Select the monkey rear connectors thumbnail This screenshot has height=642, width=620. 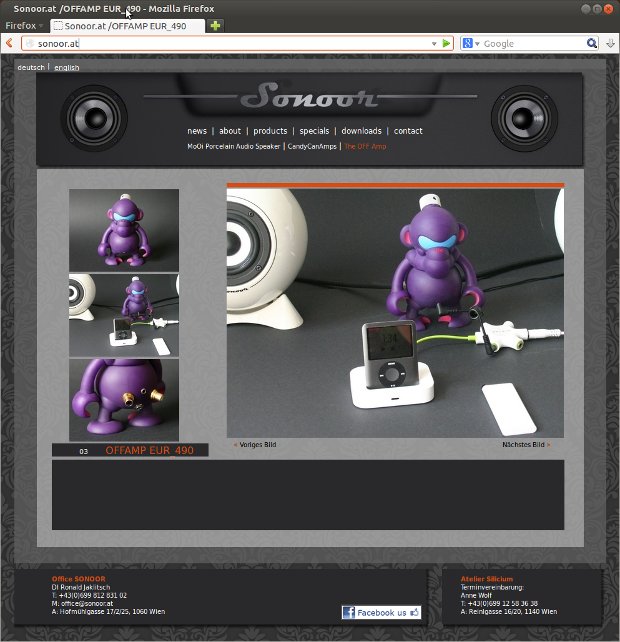(x=124, y=400)
